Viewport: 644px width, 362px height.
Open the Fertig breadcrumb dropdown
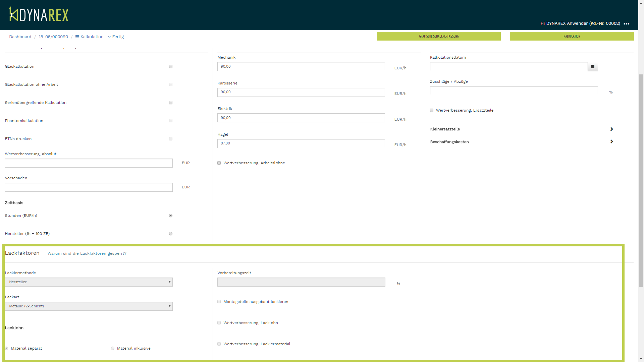116,37
